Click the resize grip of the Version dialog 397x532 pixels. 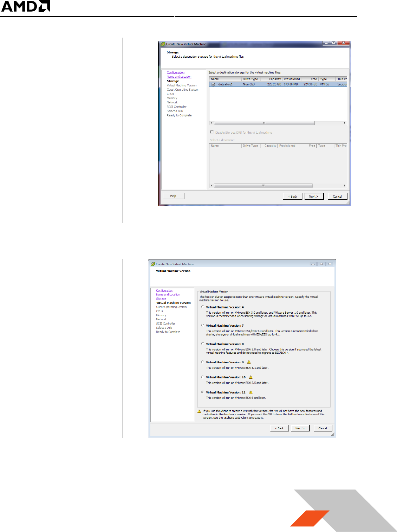point(333,435)
